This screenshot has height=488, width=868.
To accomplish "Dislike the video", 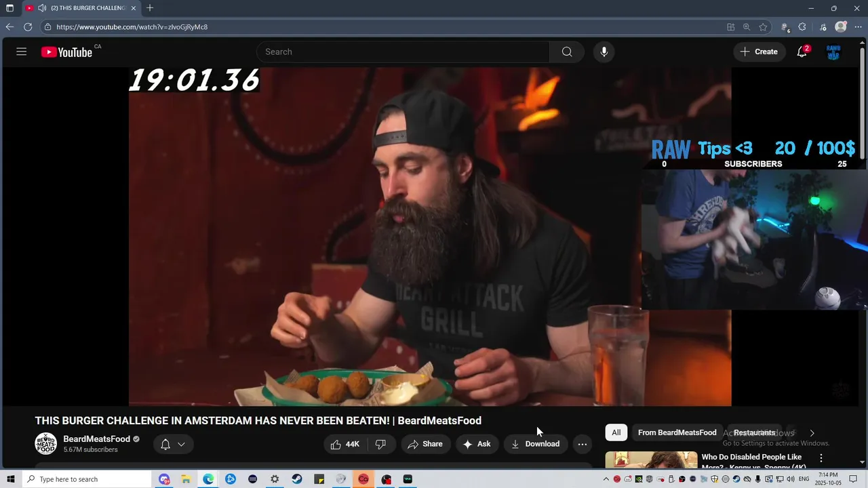I will (x=380, y=444).
